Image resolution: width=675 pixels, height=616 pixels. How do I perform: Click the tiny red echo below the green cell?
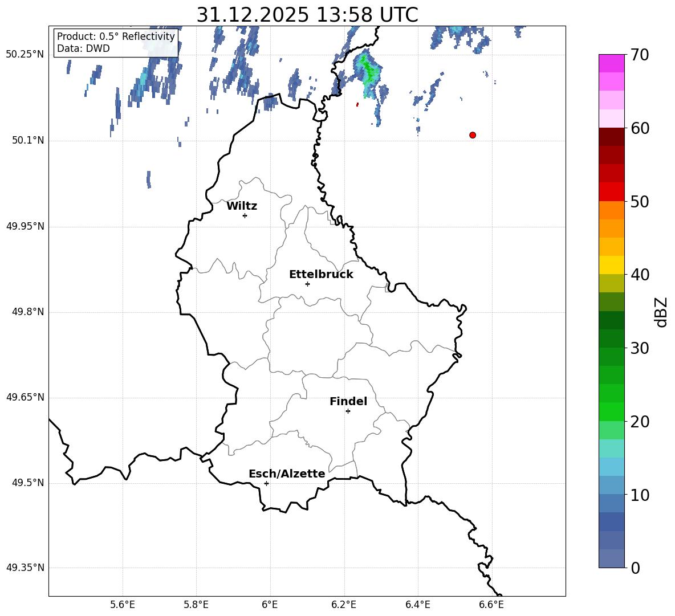tap(357, 104)
